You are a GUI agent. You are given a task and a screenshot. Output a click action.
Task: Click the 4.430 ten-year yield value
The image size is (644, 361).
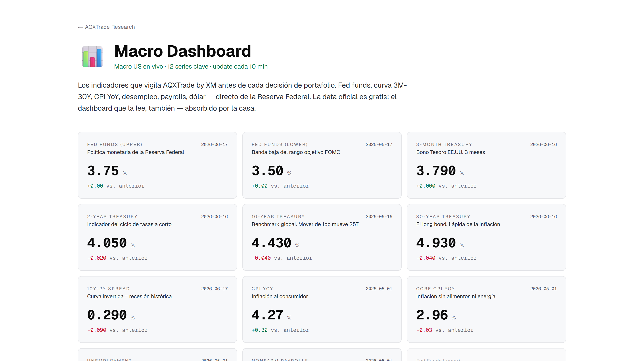271,243
